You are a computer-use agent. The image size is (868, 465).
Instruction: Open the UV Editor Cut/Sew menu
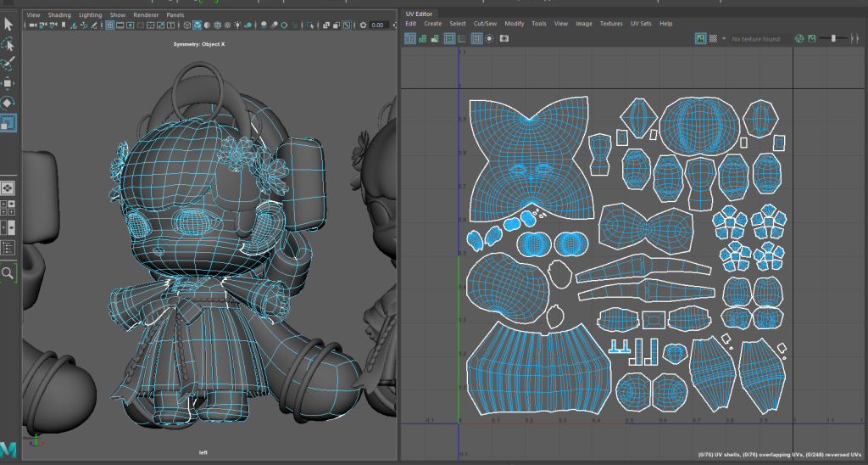[x=485, y=24]
